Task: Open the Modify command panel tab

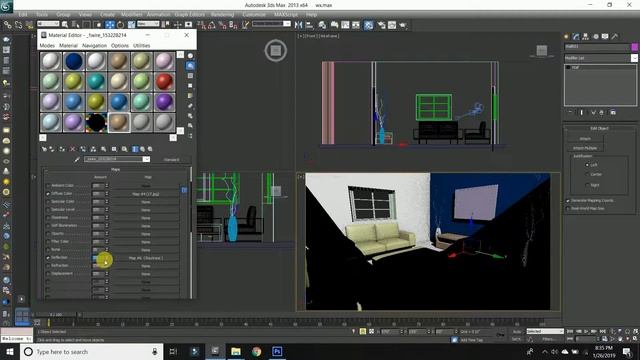Action: pos(576,36)
